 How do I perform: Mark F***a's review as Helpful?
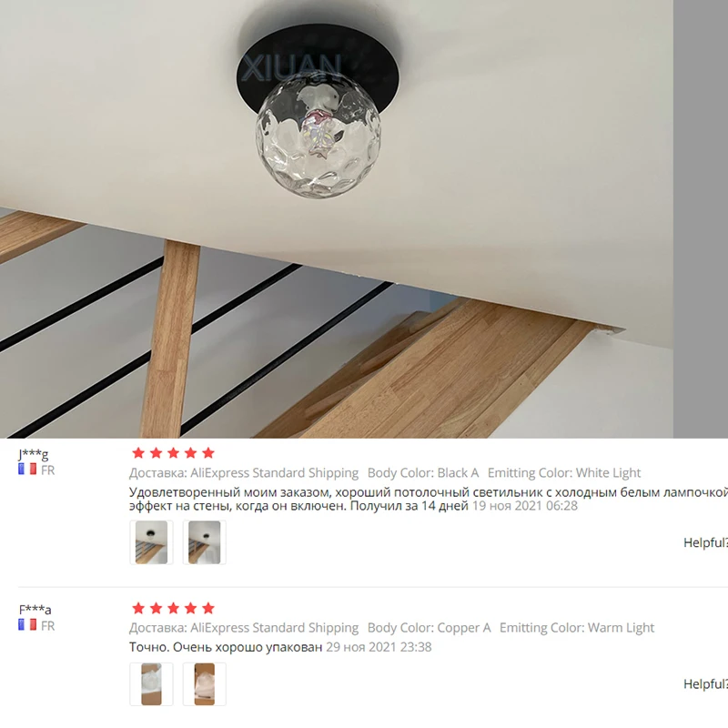tap(705, 683)
